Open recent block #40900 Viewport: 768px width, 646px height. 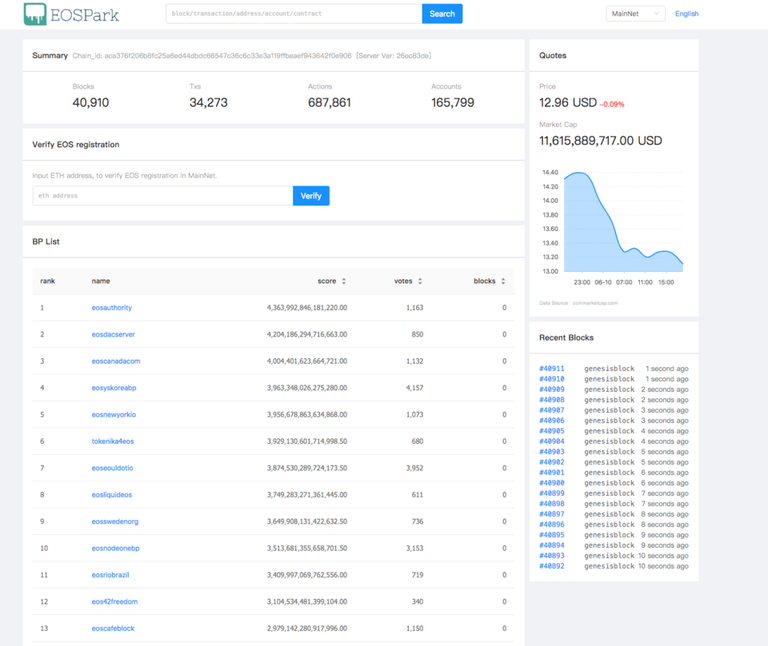(x=551, y=483)
